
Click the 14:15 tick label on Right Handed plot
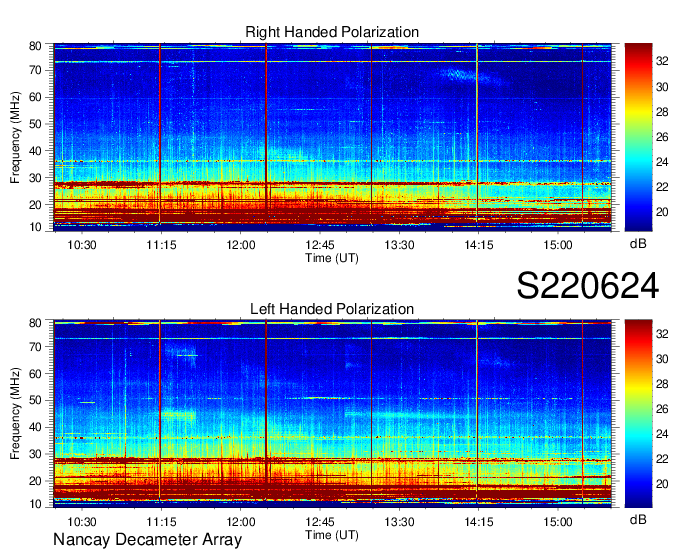coord(479,245)
